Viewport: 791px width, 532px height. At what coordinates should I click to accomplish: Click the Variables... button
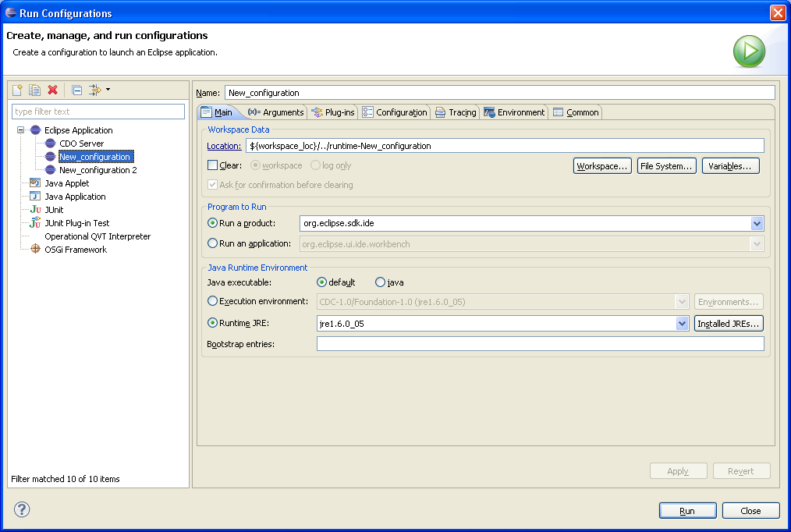pos(730,166)
